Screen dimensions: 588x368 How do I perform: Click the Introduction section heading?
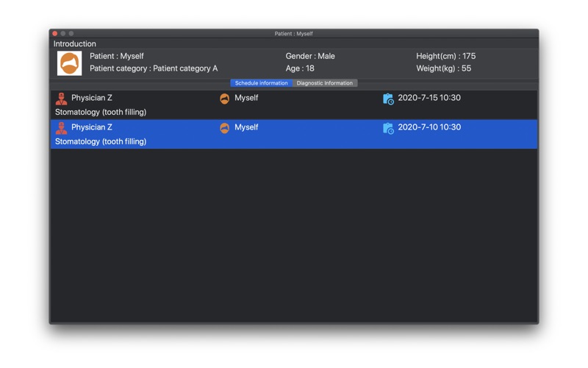tap(75, 43)
